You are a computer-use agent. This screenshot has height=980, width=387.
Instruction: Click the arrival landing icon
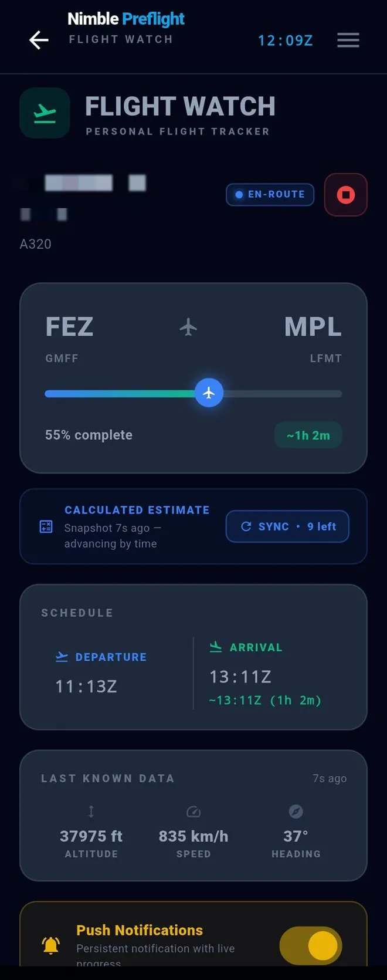(216, 647)
